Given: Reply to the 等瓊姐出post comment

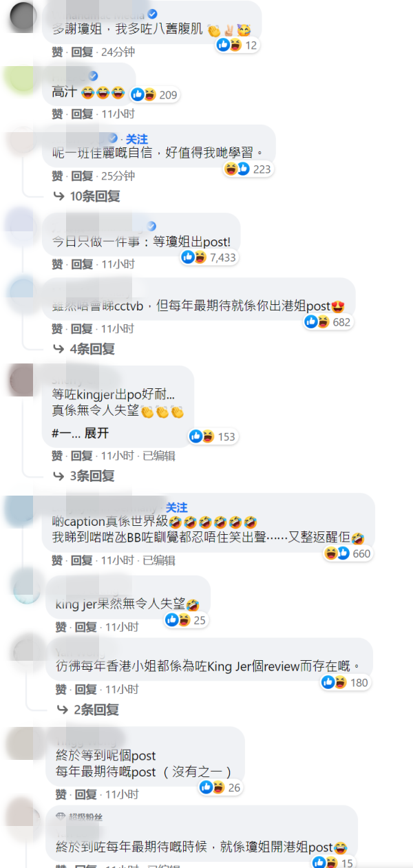Looking at the screenshot, I should pos(82,264).
